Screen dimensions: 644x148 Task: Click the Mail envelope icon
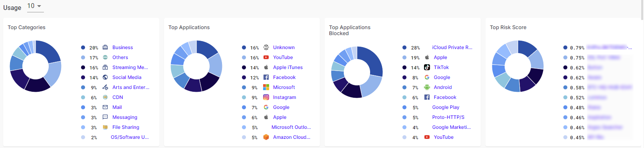(x=105, y=107)
